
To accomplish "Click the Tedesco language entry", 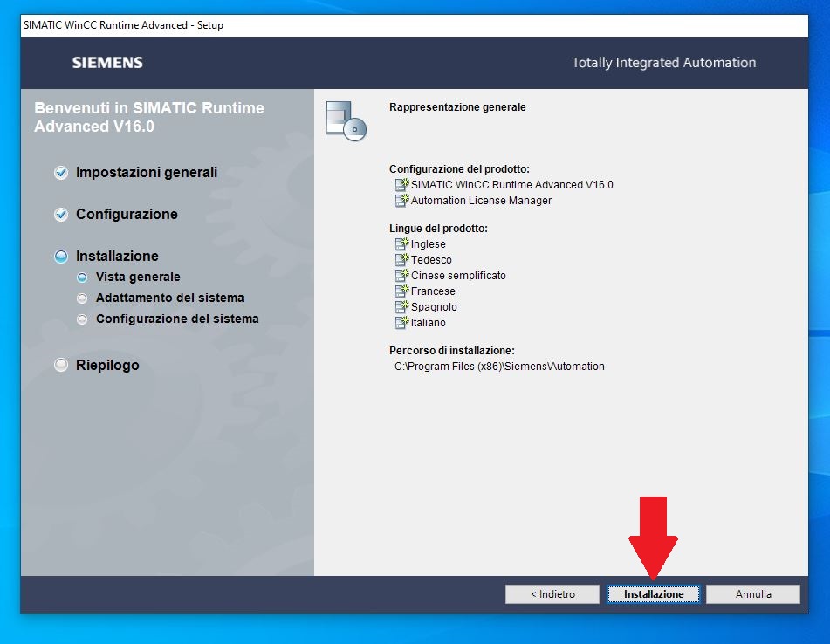I will (x=431, y=260).
